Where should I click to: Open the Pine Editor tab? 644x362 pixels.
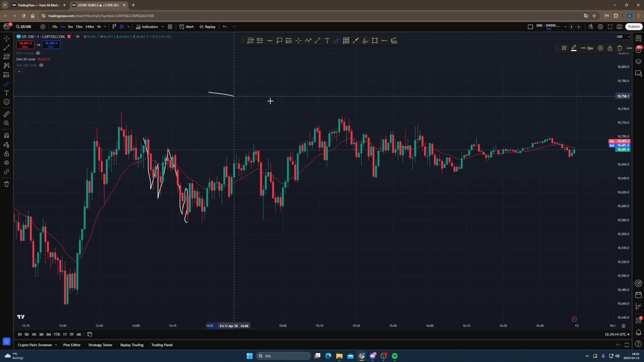click(72, 345)
